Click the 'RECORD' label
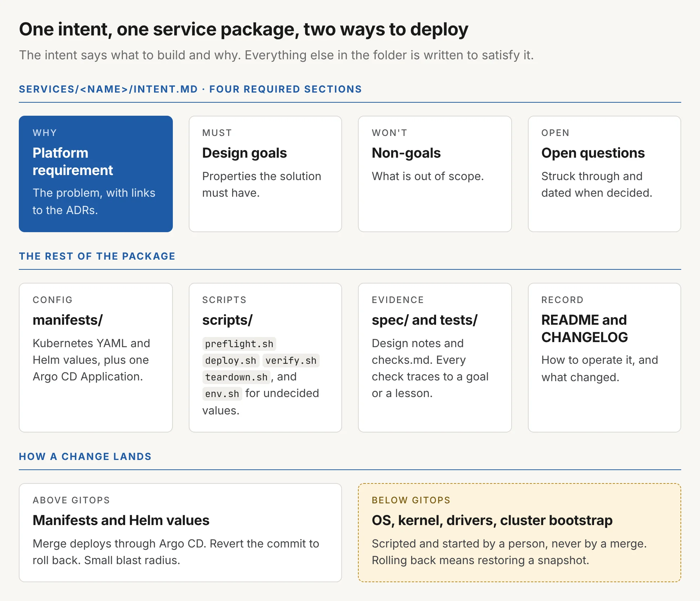 [x=563, y=300]
